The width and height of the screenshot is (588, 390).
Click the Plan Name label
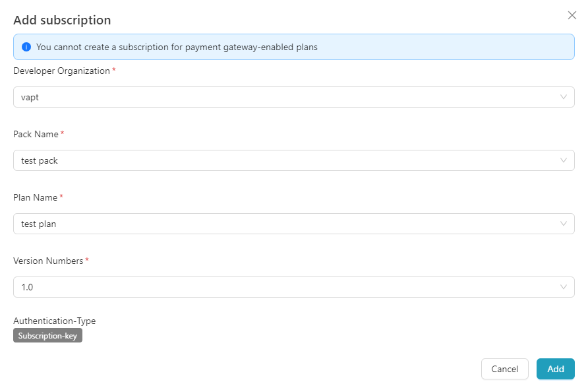(x=36, y=197)
